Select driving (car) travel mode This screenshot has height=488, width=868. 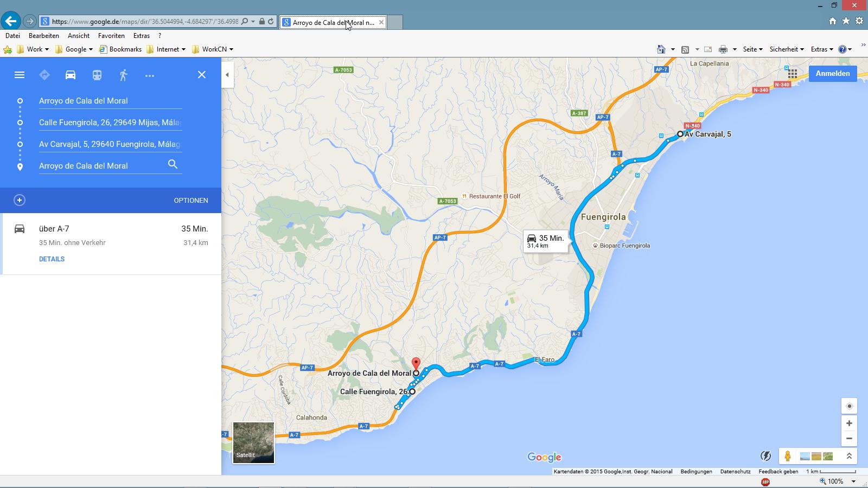pyautogui.click(x=71, y=75)
